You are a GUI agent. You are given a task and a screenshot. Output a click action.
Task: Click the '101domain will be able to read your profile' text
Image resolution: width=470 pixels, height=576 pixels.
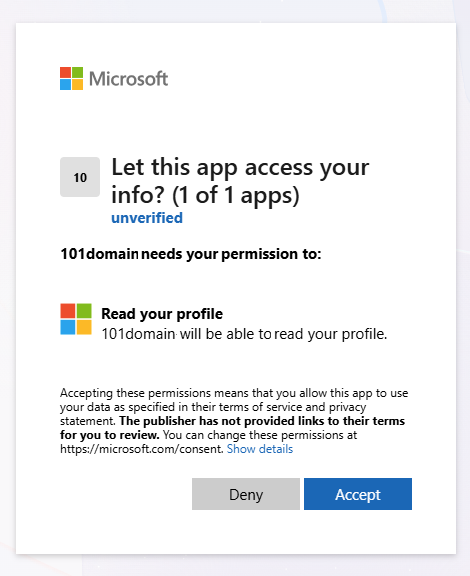coord(244,334)
